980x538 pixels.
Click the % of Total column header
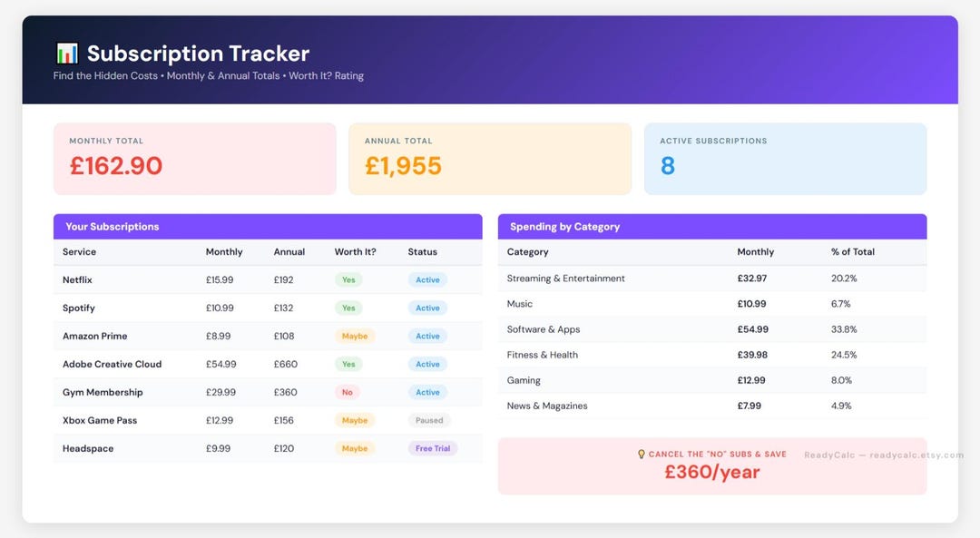[852, 252]
